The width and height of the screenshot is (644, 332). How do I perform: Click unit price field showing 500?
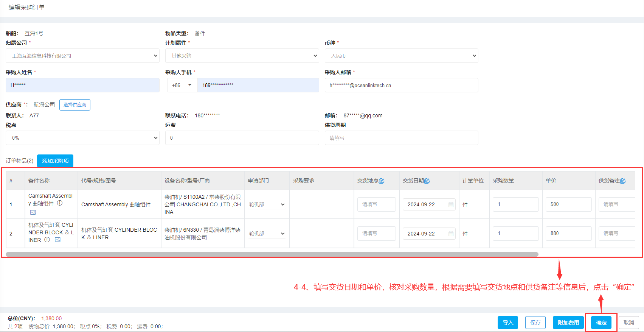click(569, 204)
